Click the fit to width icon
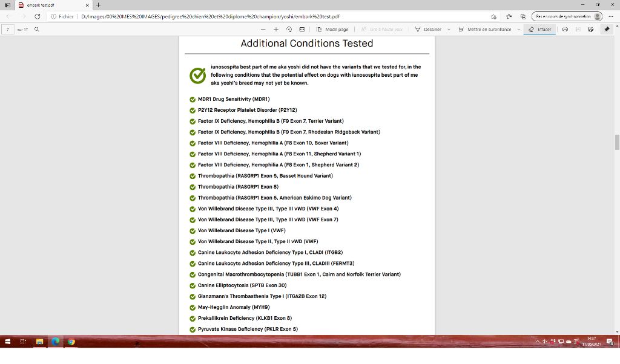The image size is (620, 364). (302, 29)
